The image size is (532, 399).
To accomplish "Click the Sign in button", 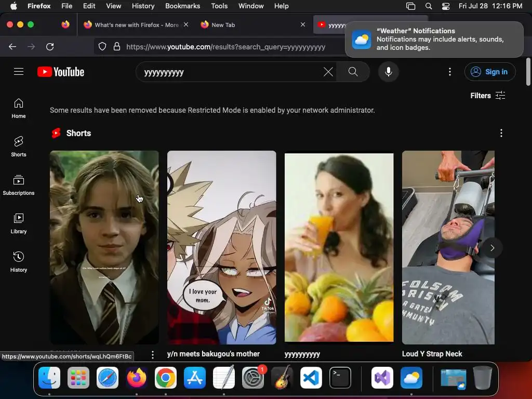I will click(x=490, y=72).
